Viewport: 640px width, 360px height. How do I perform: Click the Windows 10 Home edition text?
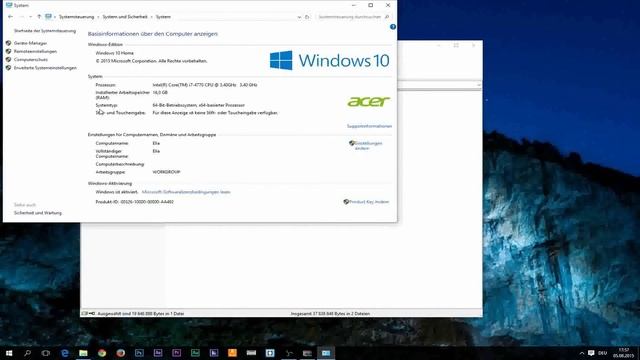tap(115, 53)
